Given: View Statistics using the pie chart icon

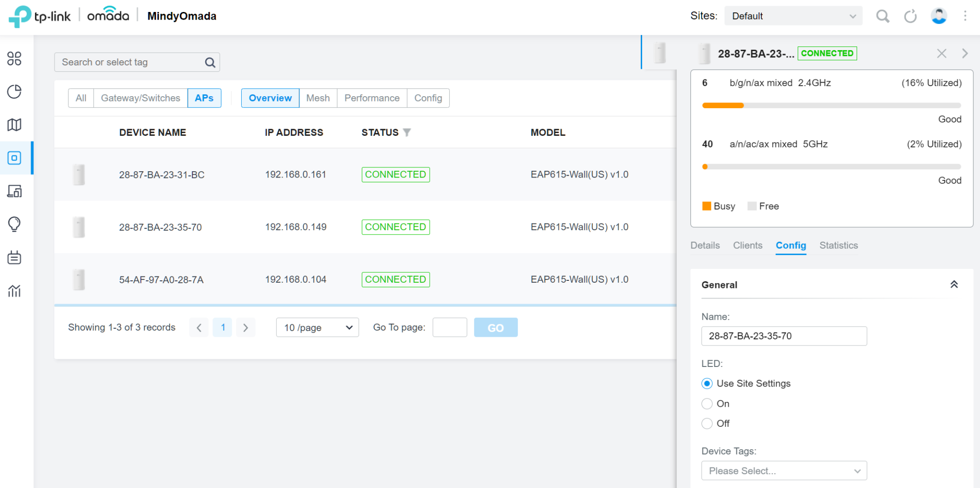Looking at the screenshot, I should 14,92.
